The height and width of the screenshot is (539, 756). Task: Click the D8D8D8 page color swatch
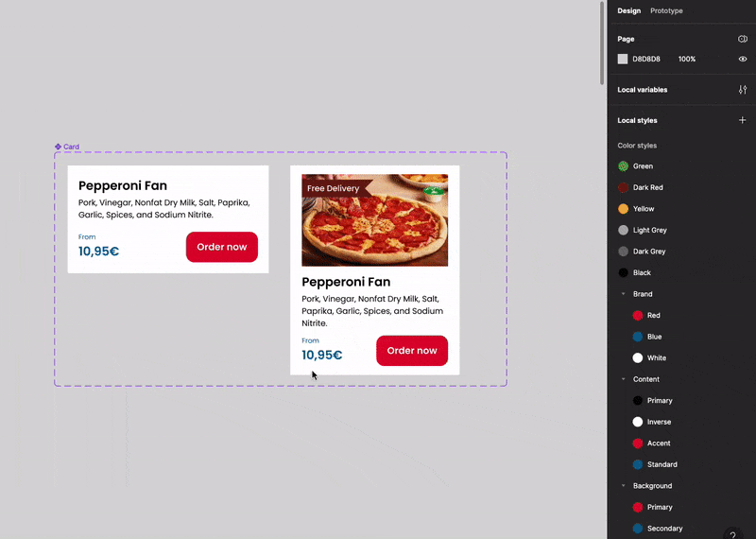623,59
